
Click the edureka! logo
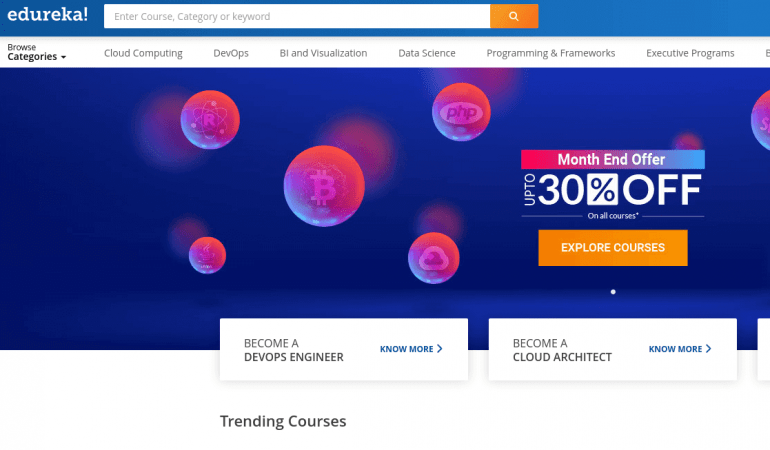47,16
